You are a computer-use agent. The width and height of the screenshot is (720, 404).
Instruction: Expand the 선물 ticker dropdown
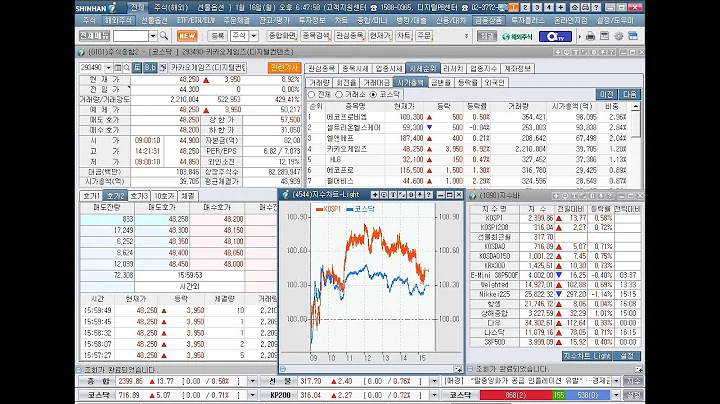[x=434, y=381]
